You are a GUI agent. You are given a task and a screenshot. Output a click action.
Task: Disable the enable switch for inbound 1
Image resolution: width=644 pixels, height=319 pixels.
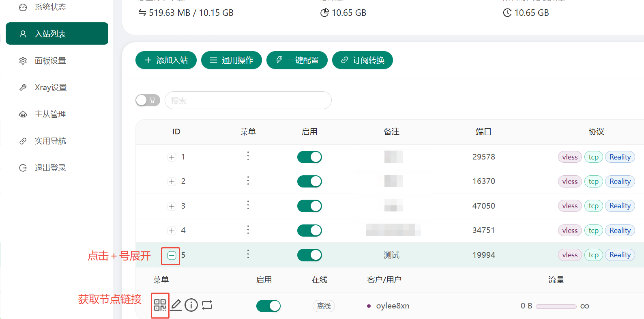309,157
